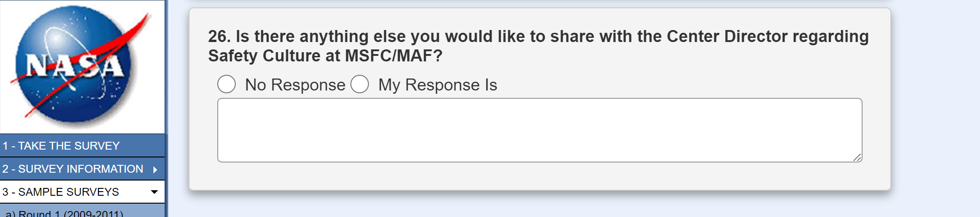The height and width of the screenshot is (217, 980).
Task: Grab the text area resize handle
Action: 857,157
